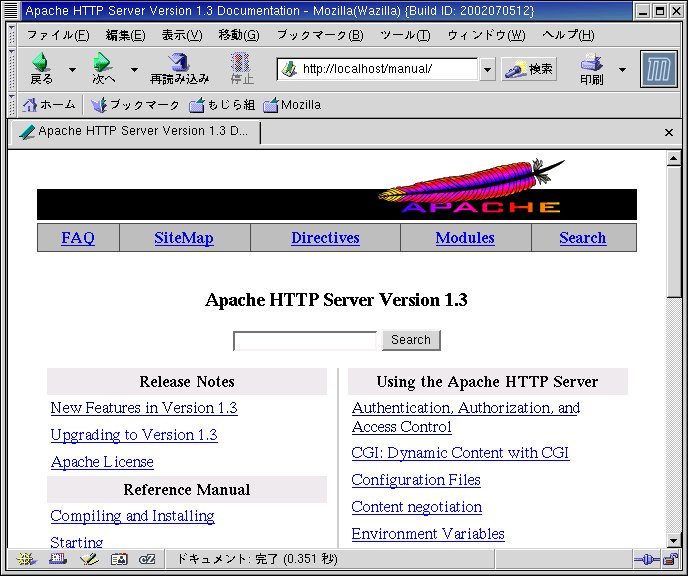Viewport: 688px width, 576px height.
Task: Click the Reload (再読み込み) icon
Action: coord(179,62)
